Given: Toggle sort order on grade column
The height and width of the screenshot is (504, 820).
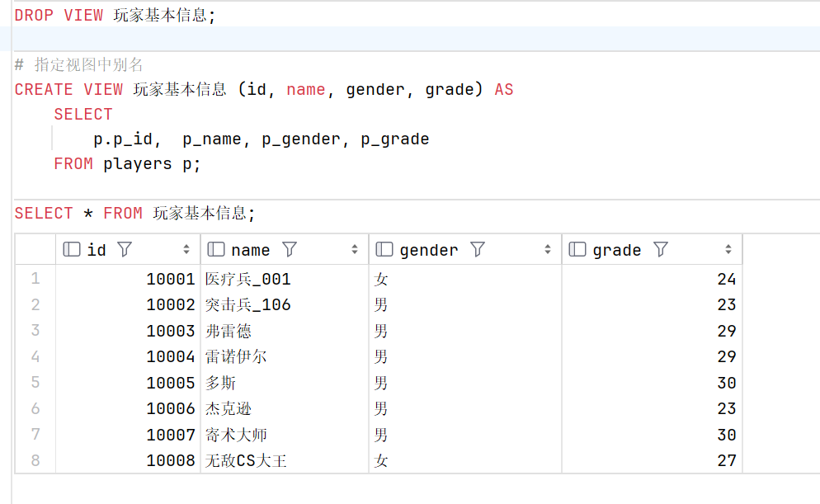Looking at the screenshot, I should click(728, 249).
